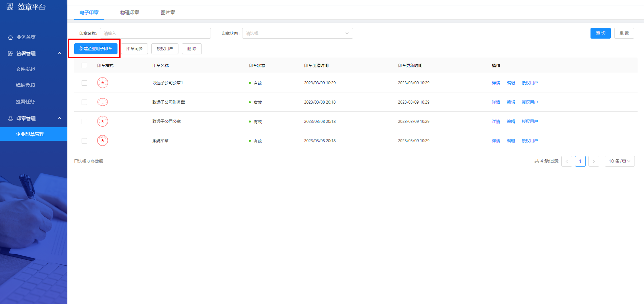
Task: Click the 签署管理 document icon
Action: click(x=10, y=53)
